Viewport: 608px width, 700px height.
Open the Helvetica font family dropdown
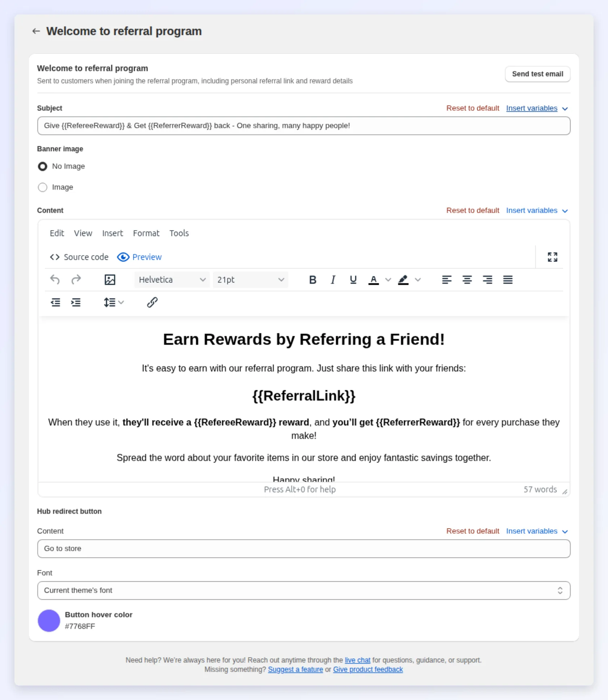pyautogui.click(x=172, y=280)
